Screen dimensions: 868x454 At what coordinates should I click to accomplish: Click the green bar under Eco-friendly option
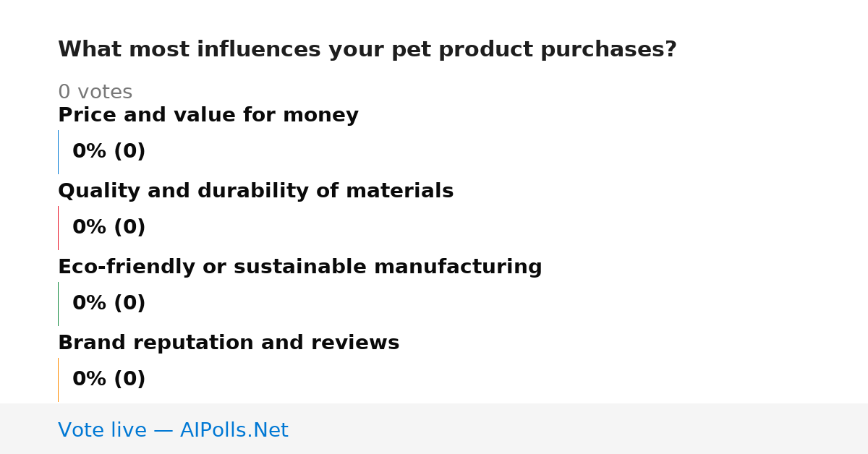click(x=58, y=304)
